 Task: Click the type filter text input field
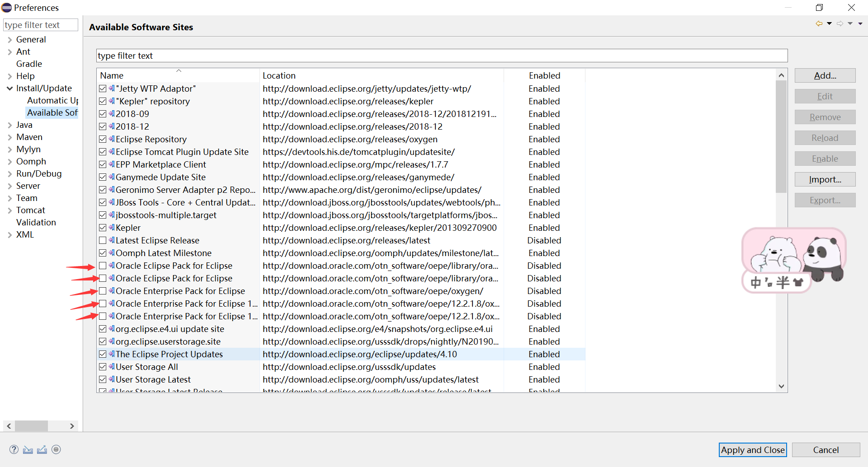tap(40, 25)
